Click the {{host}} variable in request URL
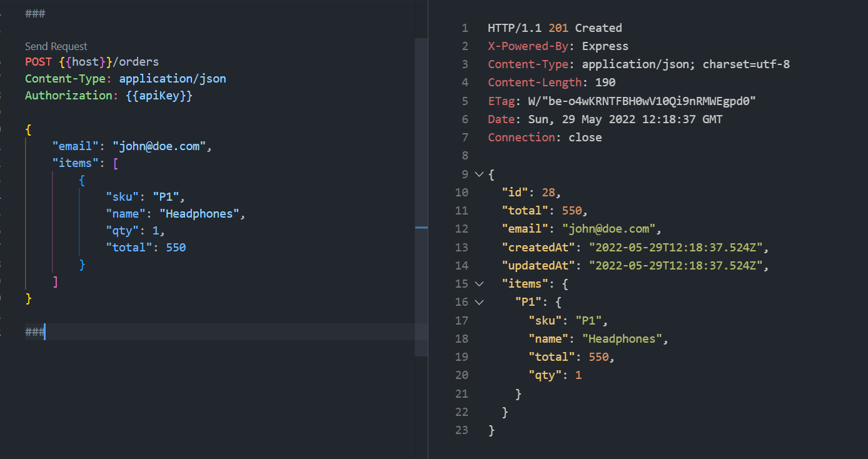 click(85, 62)
